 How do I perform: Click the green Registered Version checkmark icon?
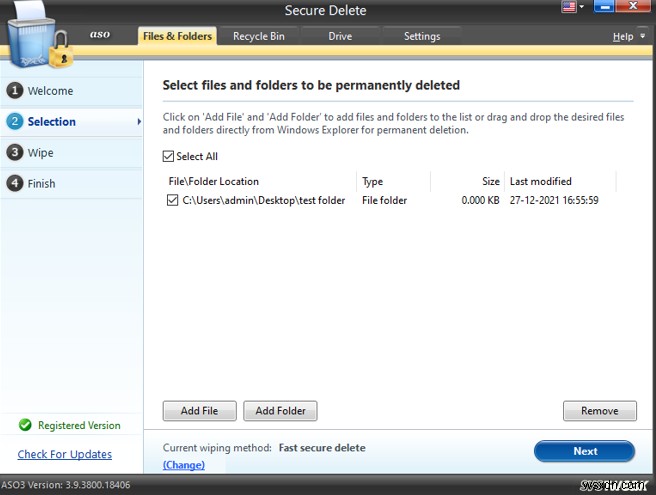pos(25,425)
